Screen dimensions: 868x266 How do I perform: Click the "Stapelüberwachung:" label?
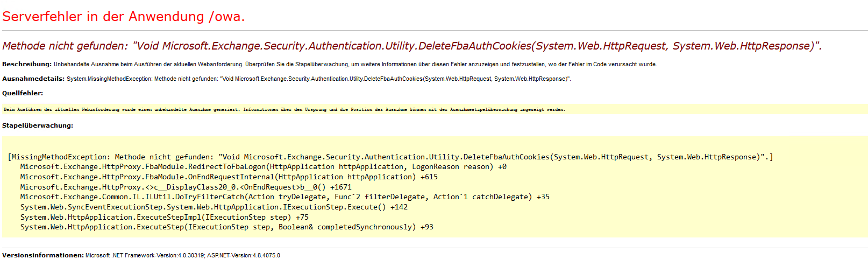click(x=38, y=125)
